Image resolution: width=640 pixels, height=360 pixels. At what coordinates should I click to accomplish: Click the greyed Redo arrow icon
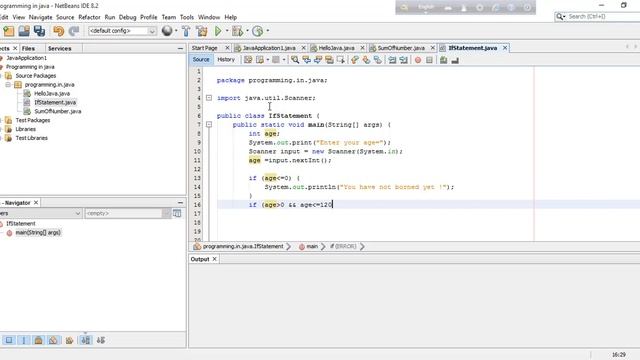coord(74,31)
